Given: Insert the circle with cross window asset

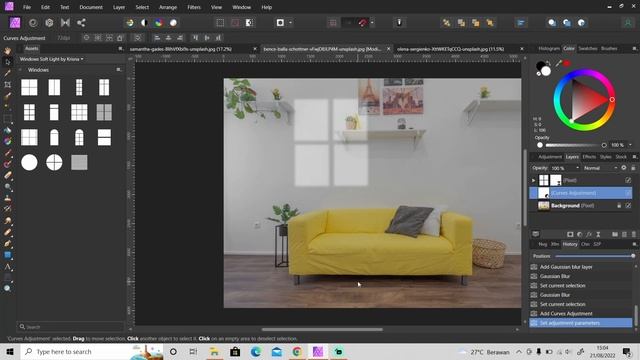Looking at the screenshot, I should coord(54,162).
